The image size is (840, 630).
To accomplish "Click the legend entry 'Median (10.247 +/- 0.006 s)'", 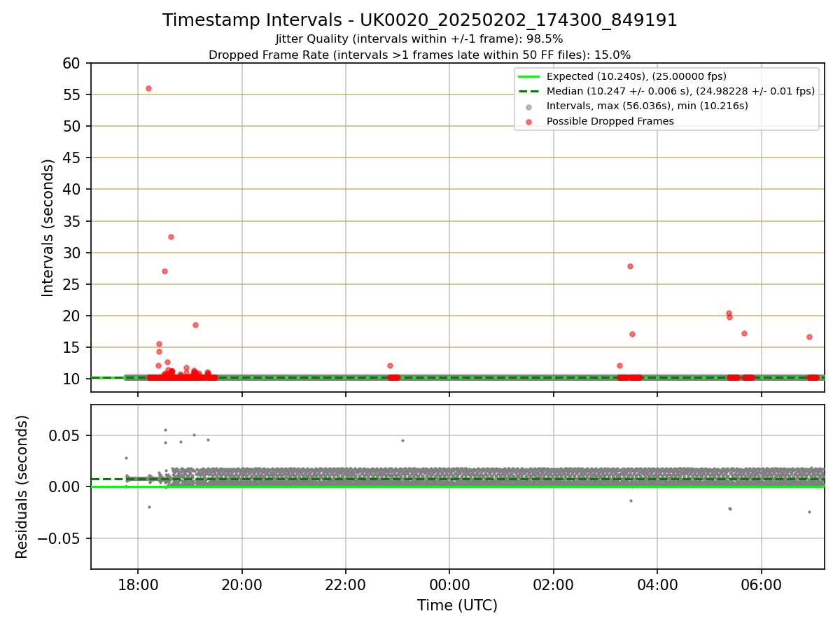I will click(x=680, y=91).
